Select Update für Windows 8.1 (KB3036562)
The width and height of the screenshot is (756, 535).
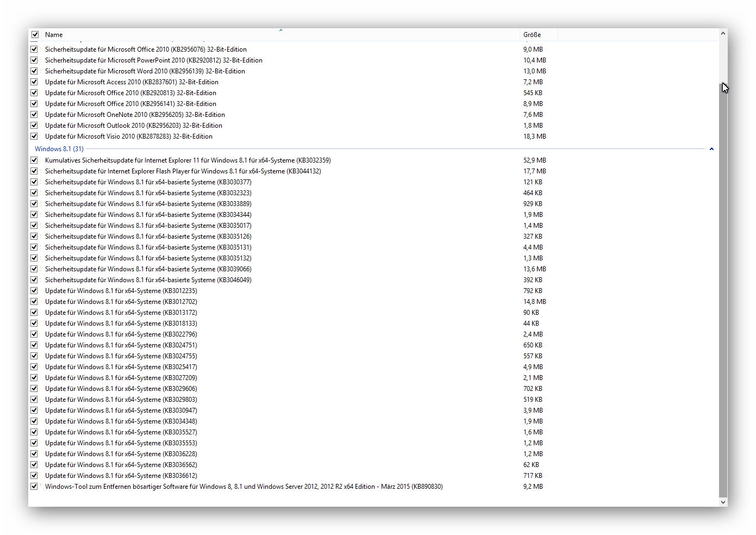tap(121, 465)
